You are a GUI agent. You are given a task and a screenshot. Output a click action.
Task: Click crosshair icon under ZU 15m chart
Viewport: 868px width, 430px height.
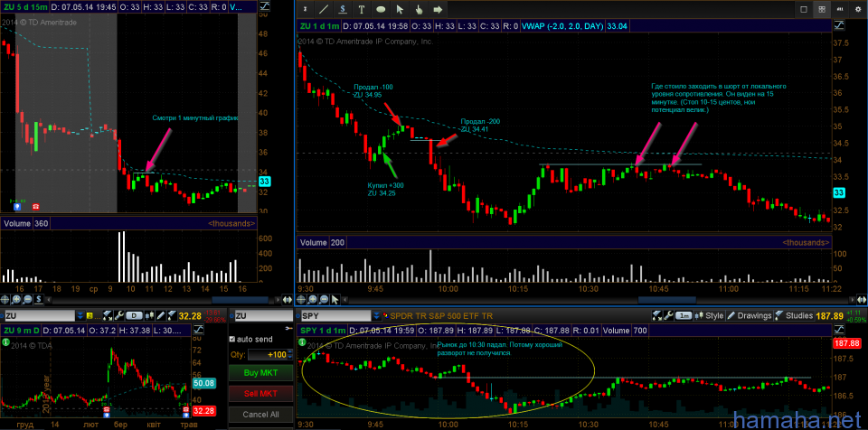pos(5,299)
